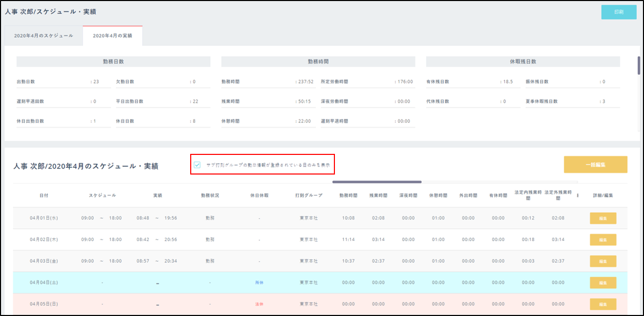644x316 pixels.
Task: Click the horizontal scrollbar above the table
Action: click(377, 182)
